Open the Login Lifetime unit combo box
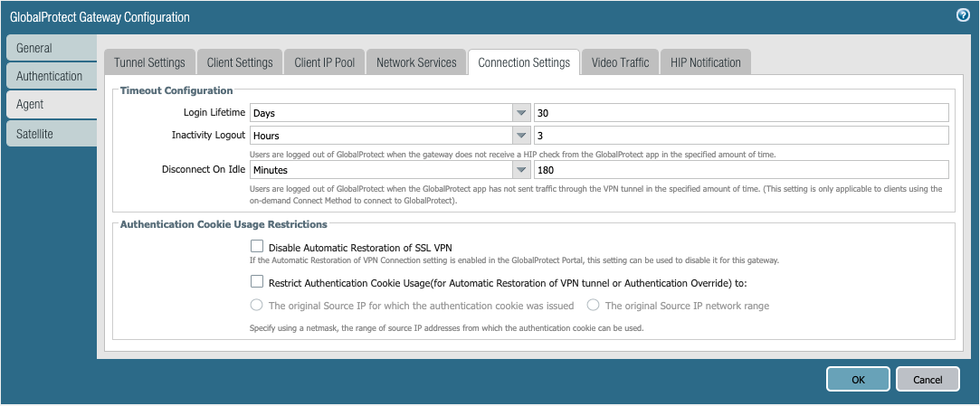This screenshot has width=980, height=406. 389,113
